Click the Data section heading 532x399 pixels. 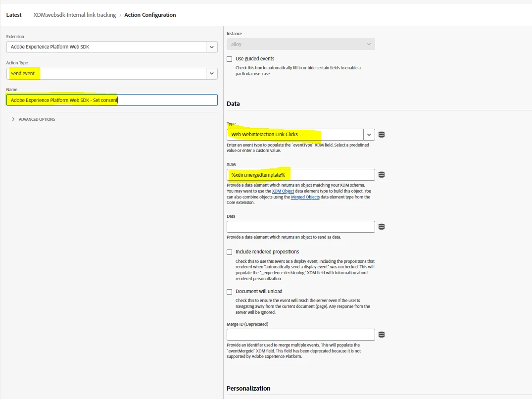coord(233,104)
